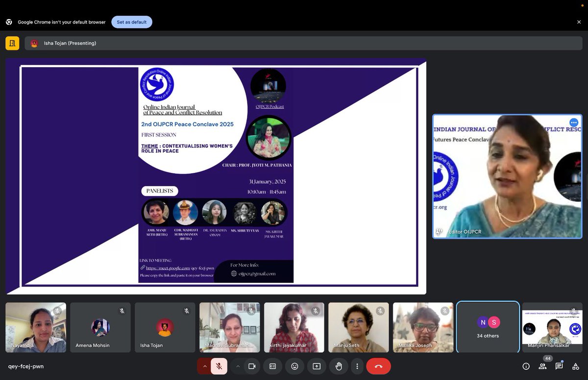The width and height of the screenshot is (588, 380).
Task: Click the OIJPCR dove logo on slide
Action: (157, 84)
